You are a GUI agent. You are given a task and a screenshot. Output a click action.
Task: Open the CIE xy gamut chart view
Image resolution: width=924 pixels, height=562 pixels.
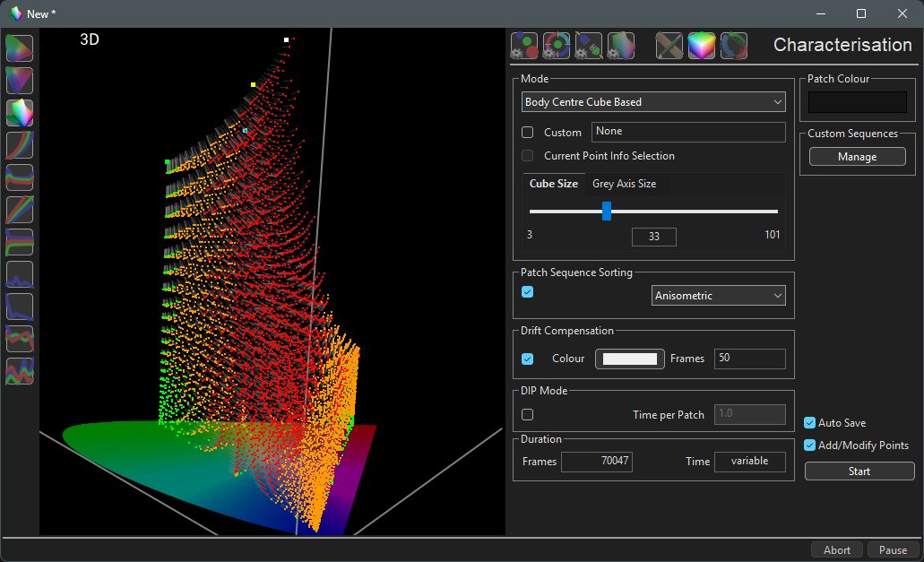click(x=20, y=48)
